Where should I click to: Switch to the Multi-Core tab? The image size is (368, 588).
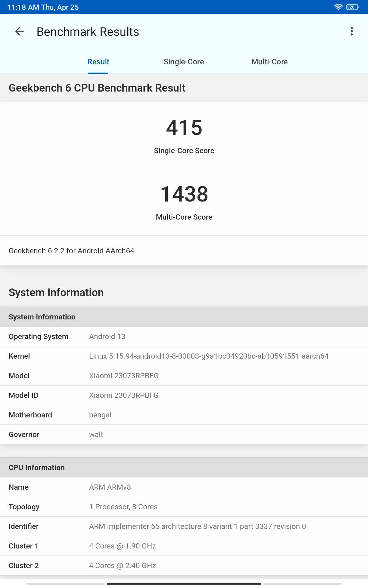pyautogui.click(x=269, y=62)
